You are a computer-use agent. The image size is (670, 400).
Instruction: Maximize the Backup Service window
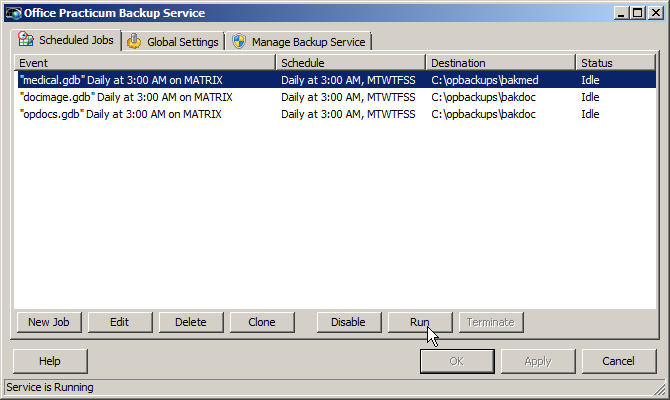coord(637,13)
